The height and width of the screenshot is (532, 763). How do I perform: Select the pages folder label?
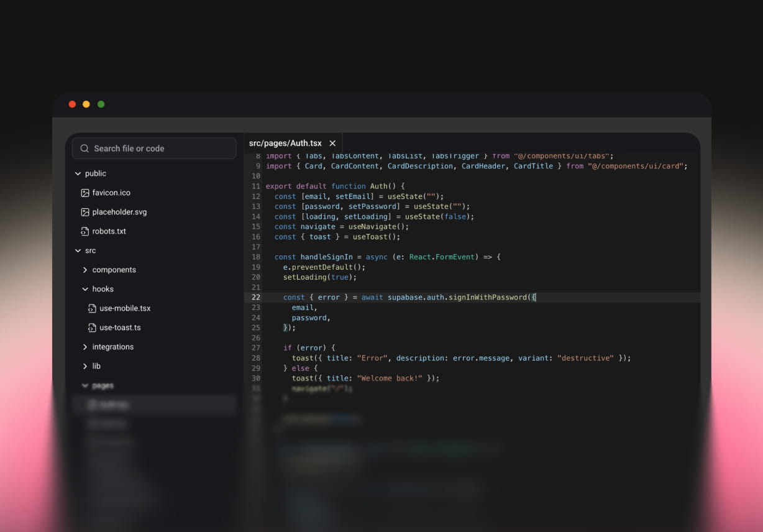(103, 386)
